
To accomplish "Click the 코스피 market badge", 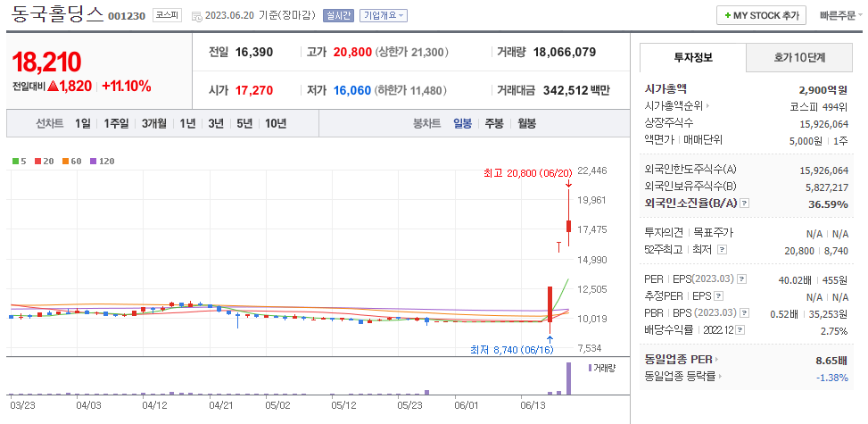I will tap(167, 15).
